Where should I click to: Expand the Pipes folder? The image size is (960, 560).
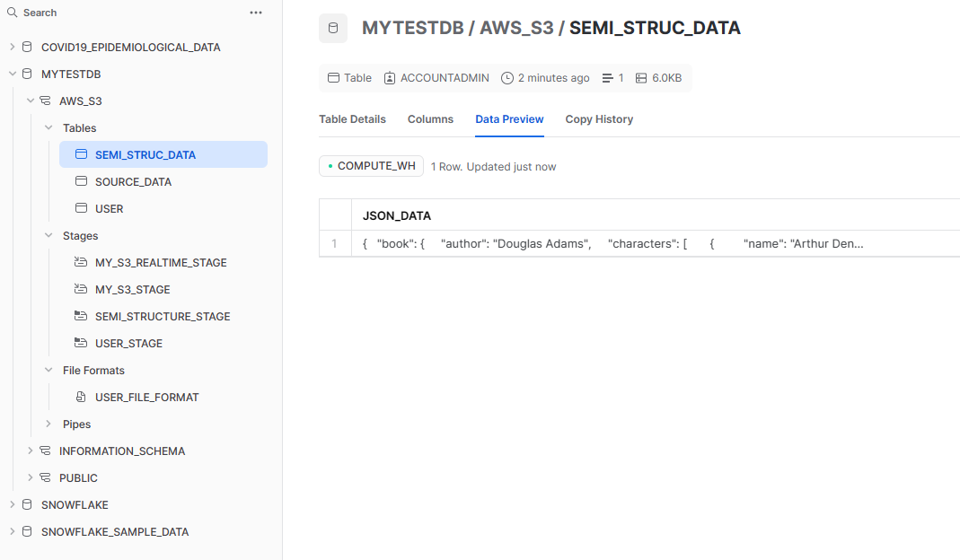point(48,424)
